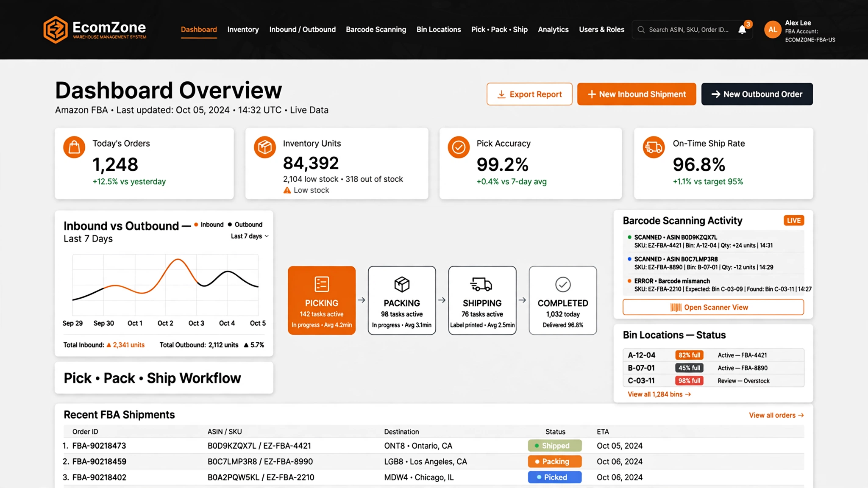The image size is (868, 488).
Task: Click the Inventory Units box icon
Action: pos(265,147)
